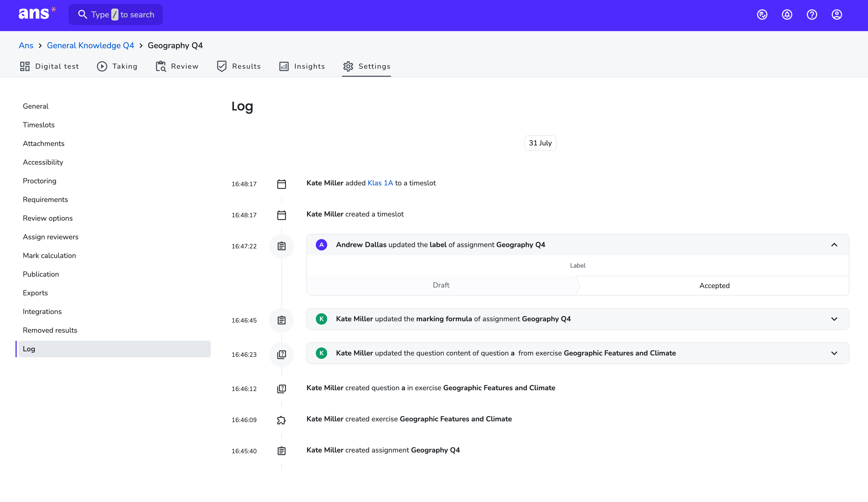The height and width of the screenshot is (502, 868).
Task: Click the clipboard icon at 16:45:40
Action: (281, 451)
